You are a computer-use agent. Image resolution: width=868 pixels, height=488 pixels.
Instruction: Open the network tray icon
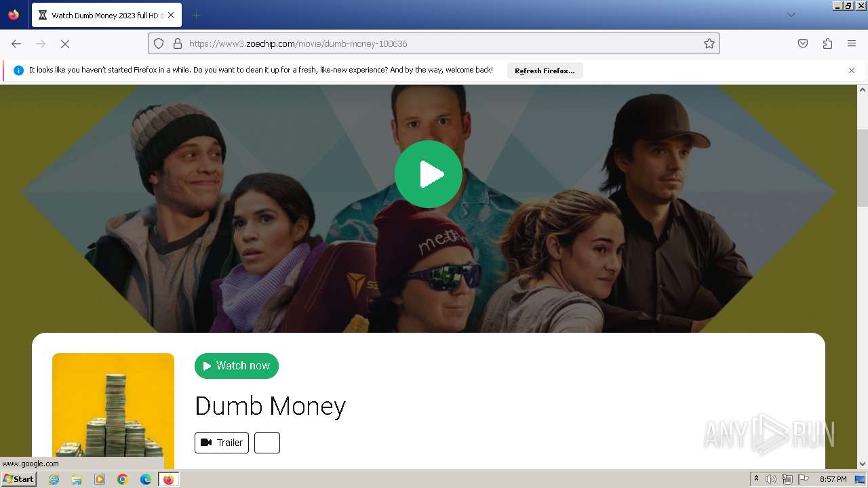coord(787,479)
